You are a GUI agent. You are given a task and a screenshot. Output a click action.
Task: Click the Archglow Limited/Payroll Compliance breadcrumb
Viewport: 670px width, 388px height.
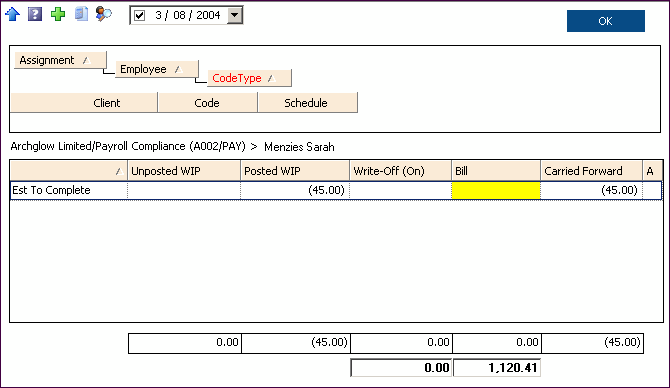[128, 147]
